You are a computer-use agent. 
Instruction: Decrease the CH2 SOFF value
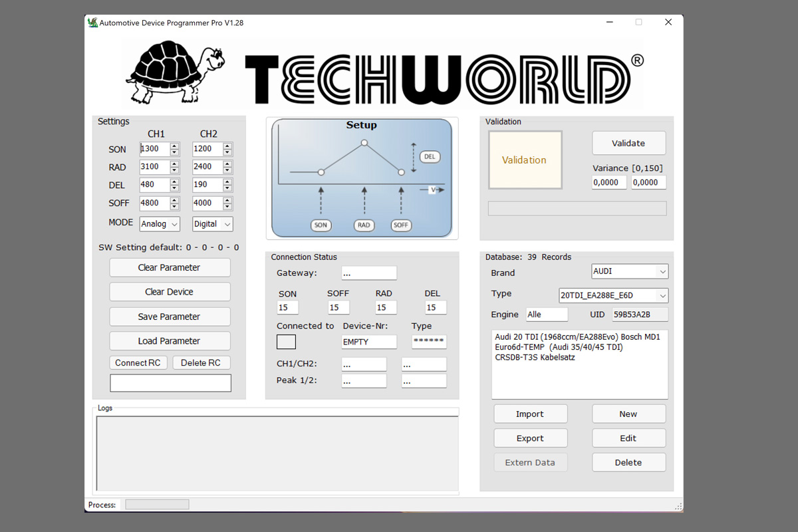227,206
